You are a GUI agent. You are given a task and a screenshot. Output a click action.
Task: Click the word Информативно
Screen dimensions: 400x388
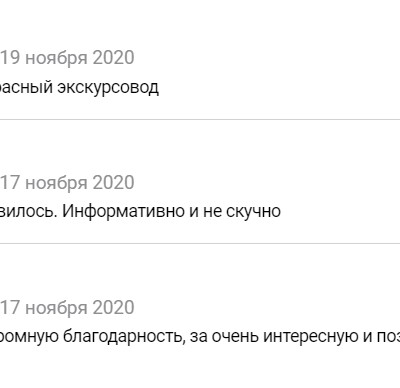(x=123, y=211)
